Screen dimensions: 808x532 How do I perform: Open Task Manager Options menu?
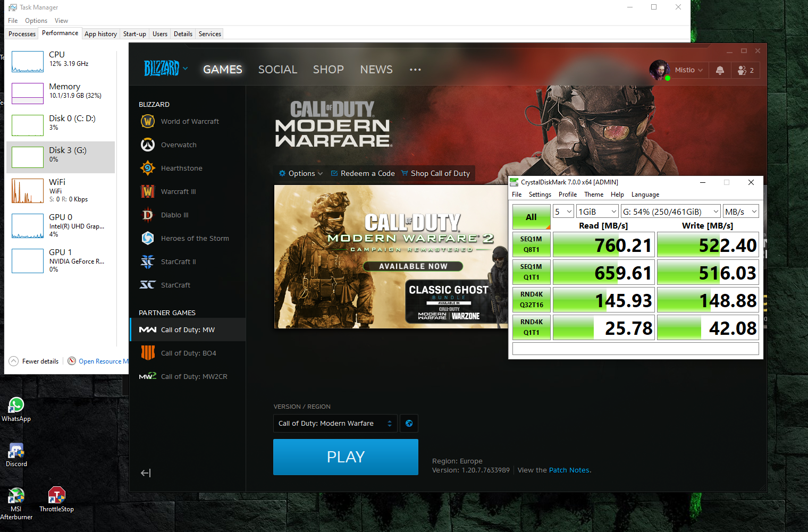pos(36,21)
